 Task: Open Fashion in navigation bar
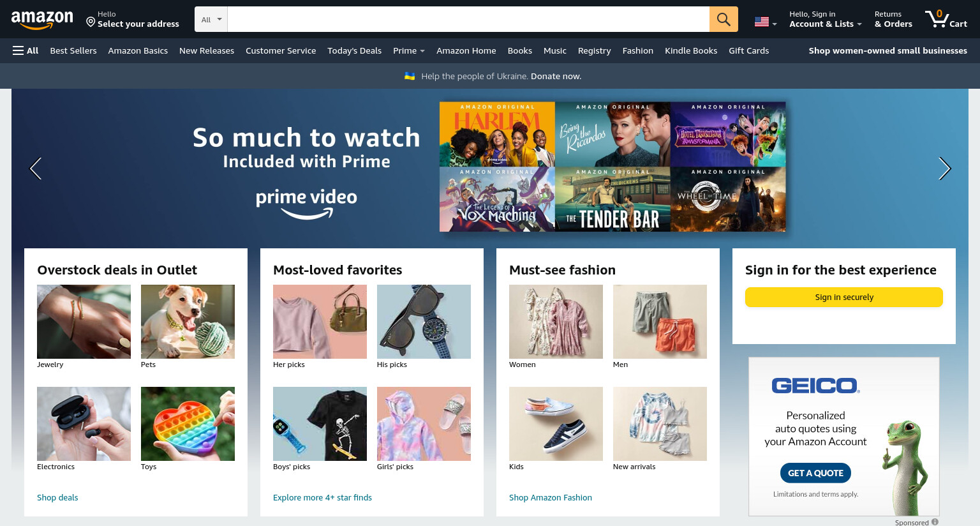638,50
